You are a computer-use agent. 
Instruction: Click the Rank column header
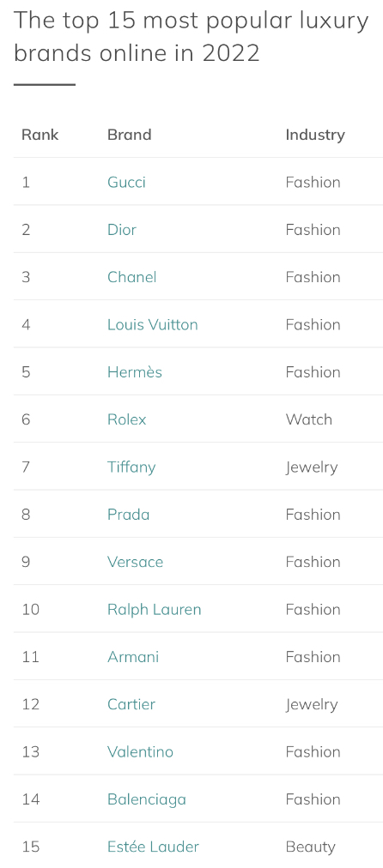coord(40,135)
